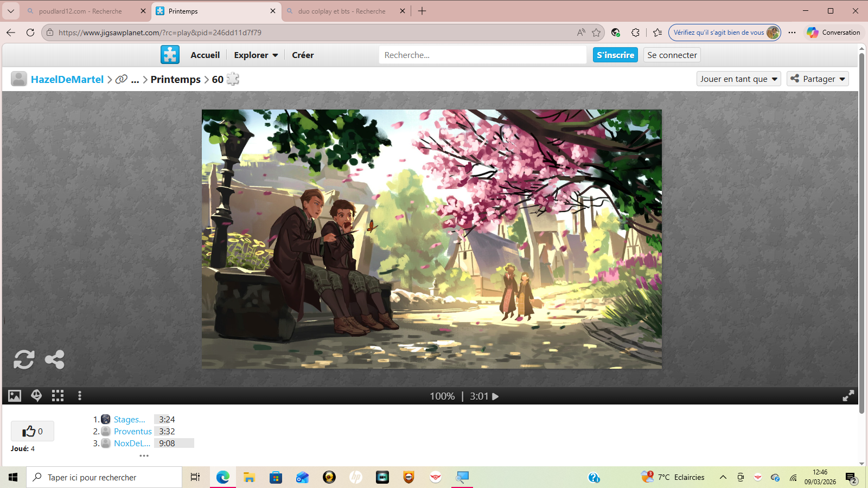Open the Créer menu item
This screenshot has width=868, height=488.
click(303, 55)
